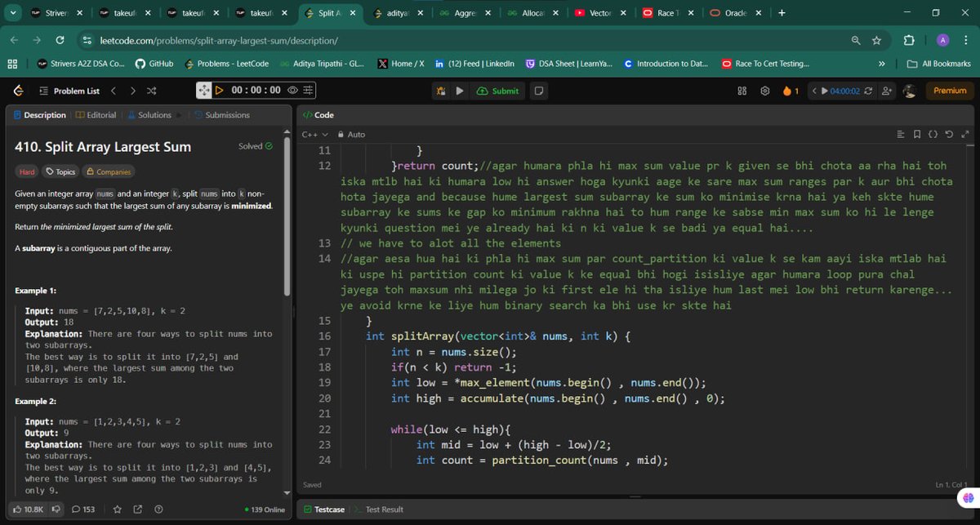Start the stopwatch timer play button

[219, 91]
